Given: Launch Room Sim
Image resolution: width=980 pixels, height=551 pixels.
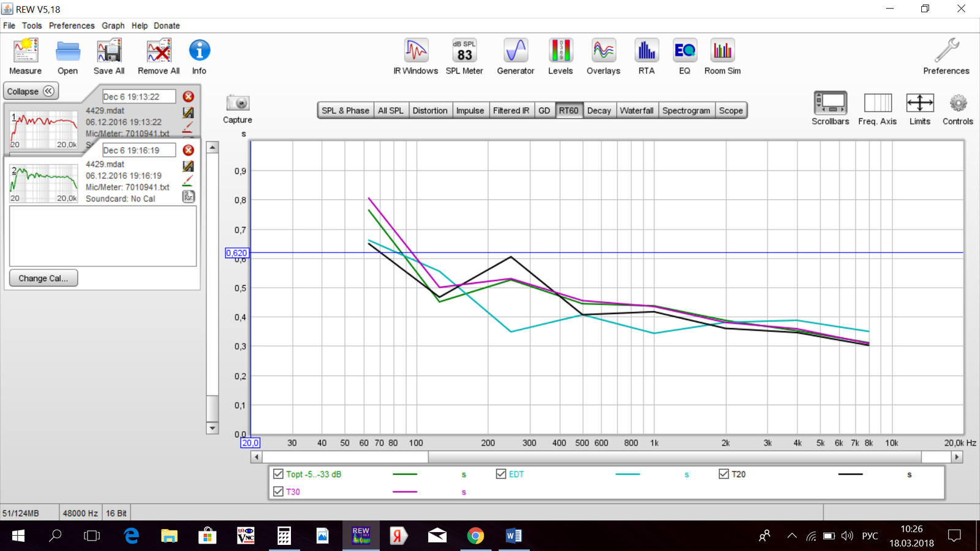Looking at the screenshot, I should coord(723,56).
